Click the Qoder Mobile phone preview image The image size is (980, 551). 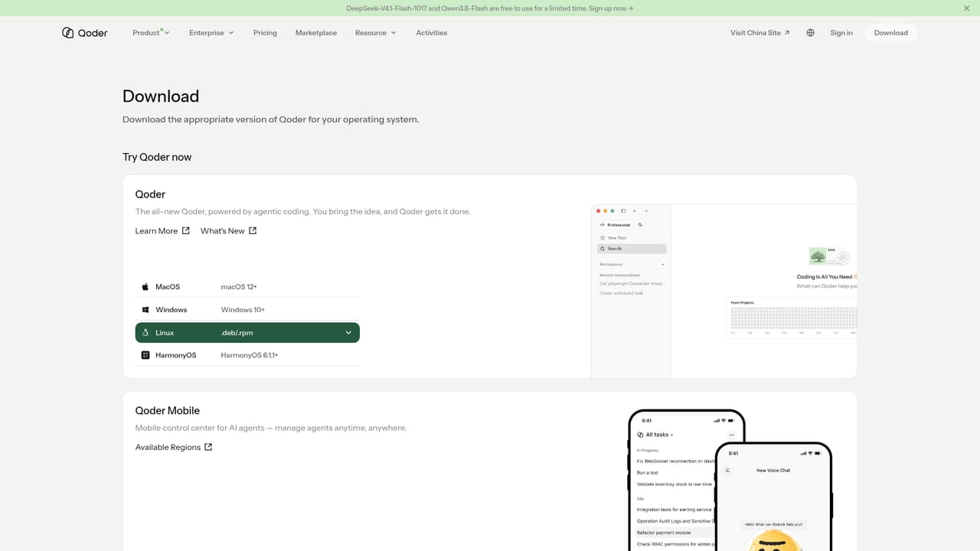pos(730,480)
